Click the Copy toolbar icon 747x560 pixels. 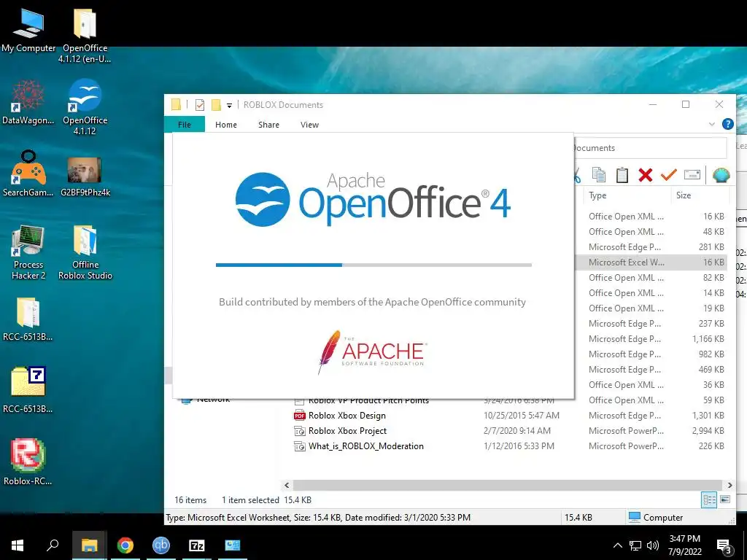(x=599, y=175)
